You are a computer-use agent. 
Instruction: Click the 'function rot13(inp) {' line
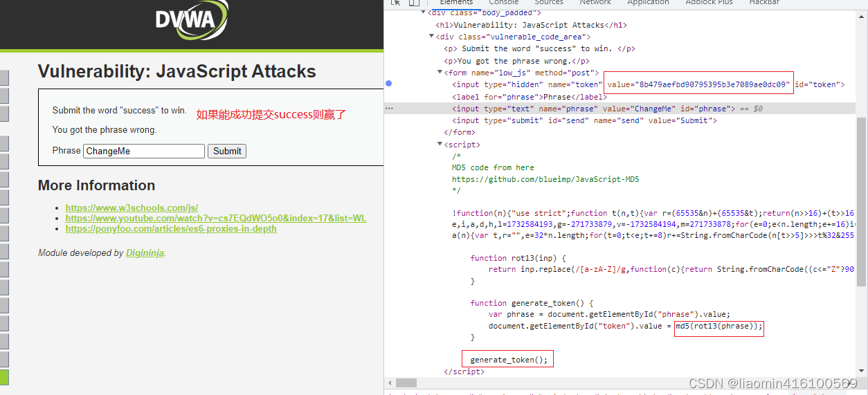coord(518,257)
